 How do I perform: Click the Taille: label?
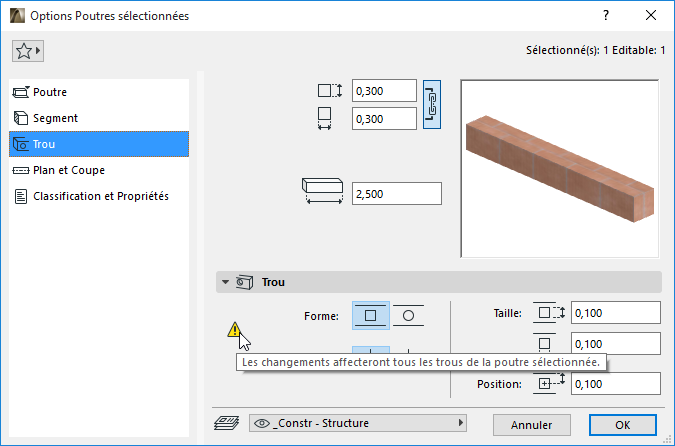pyautogui.click(x=508, y=313)
